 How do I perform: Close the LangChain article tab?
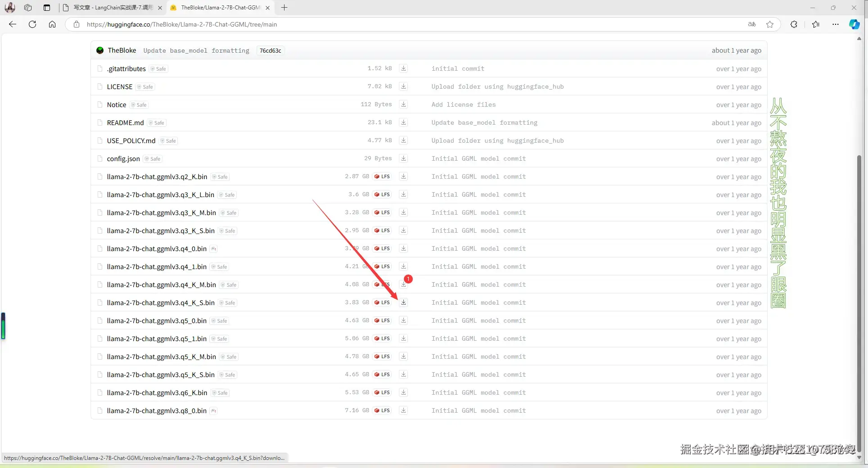click(160, 8)
